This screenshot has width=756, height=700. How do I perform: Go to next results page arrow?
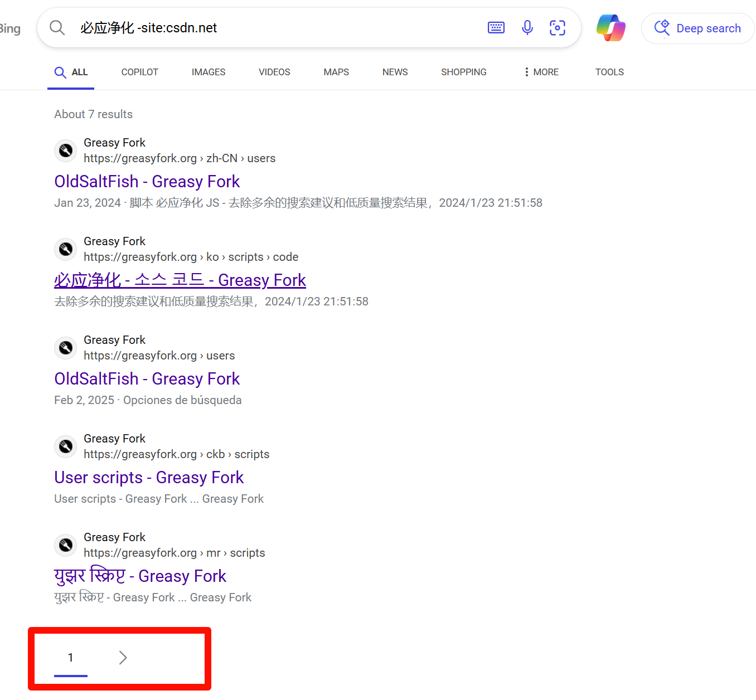click(x=123, y=658)
